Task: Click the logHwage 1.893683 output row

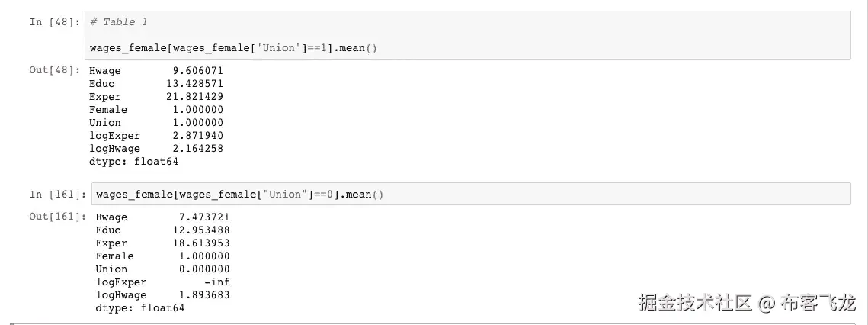Action: pyautogui.click(x=162, y=294)
